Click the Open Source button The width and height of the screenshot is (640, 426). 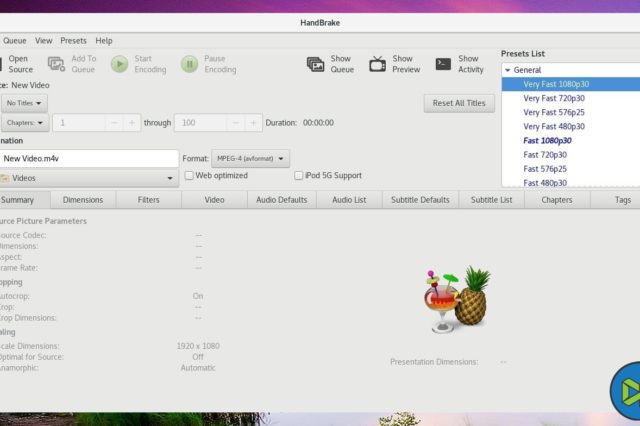coord(16,64)
